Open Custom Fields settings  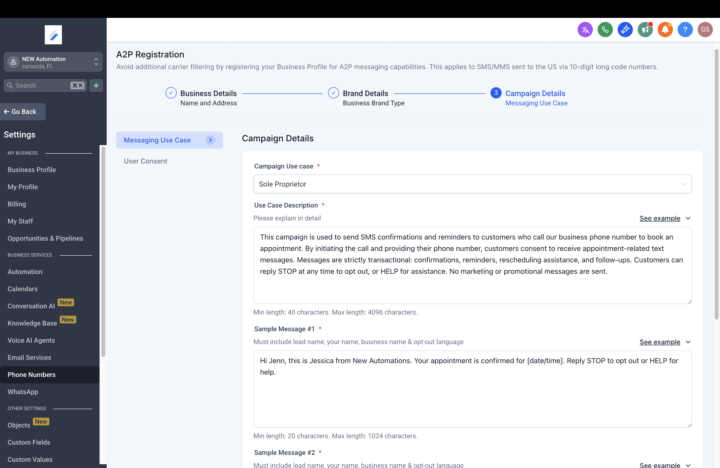coord(29,442)
